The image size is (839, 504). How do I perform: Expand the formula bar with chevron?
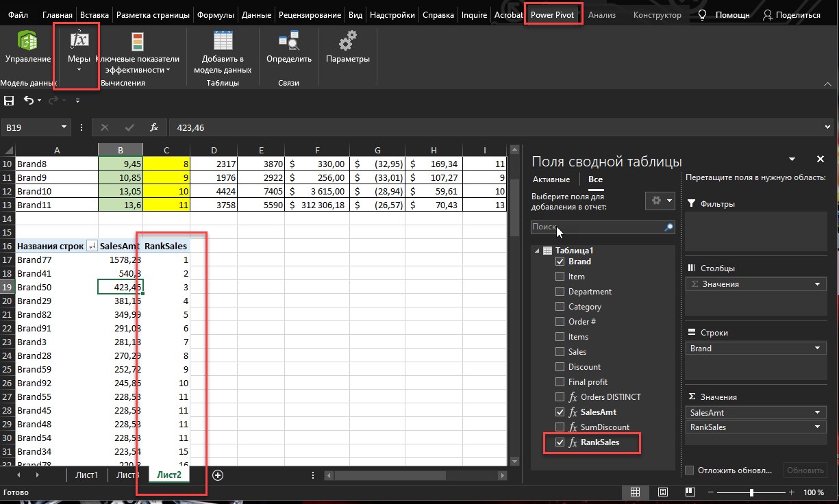(829, 127)
